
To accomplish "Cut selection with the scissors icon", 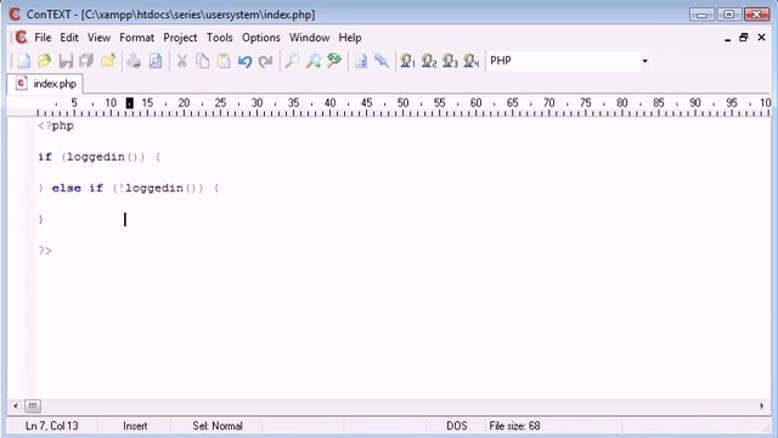I will [x=182, y=61].
